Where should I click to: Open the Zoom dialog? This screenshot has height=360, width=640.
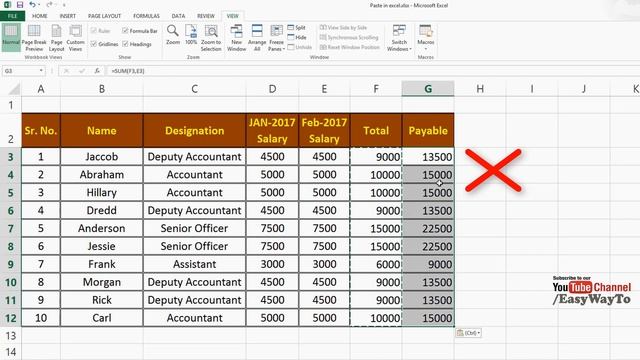pyautogui.click(x=173, y=35)
